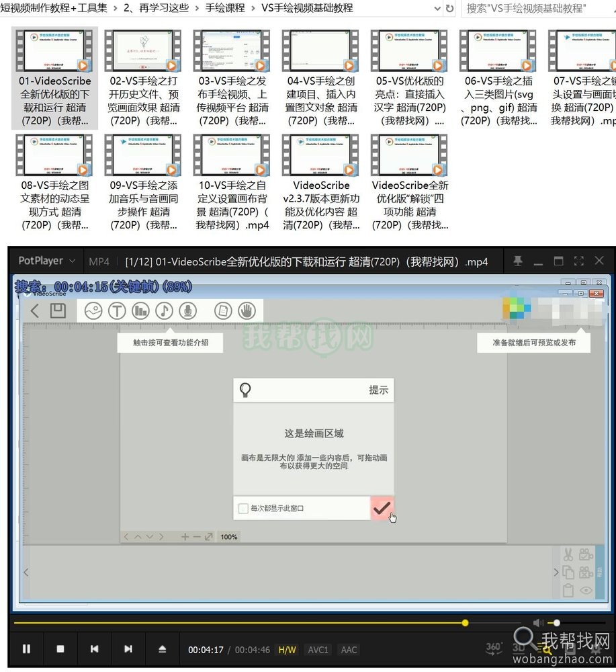
Task: Mute audio with the speaker icon
Action: click(538, 623)
